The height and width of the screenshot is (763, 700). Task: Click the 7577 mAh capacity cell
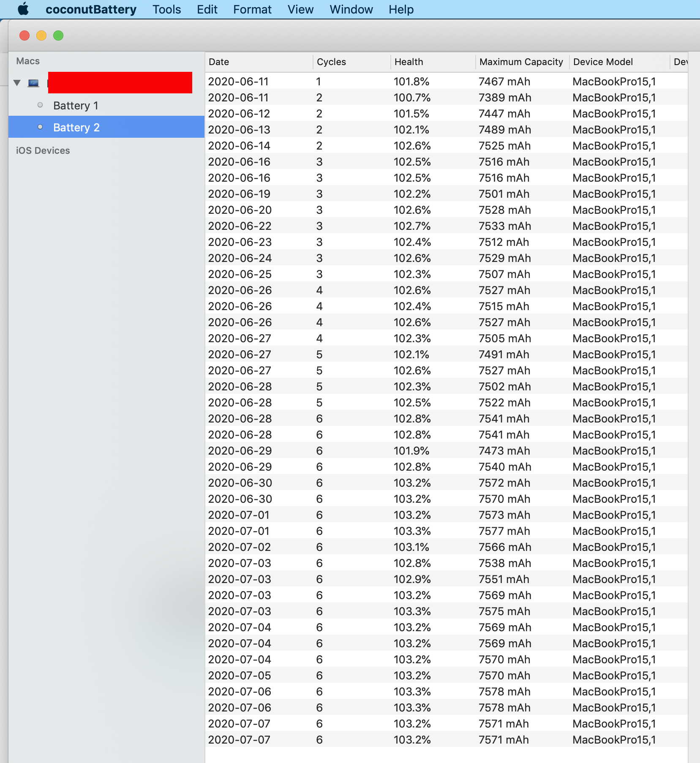click(504, 531)
